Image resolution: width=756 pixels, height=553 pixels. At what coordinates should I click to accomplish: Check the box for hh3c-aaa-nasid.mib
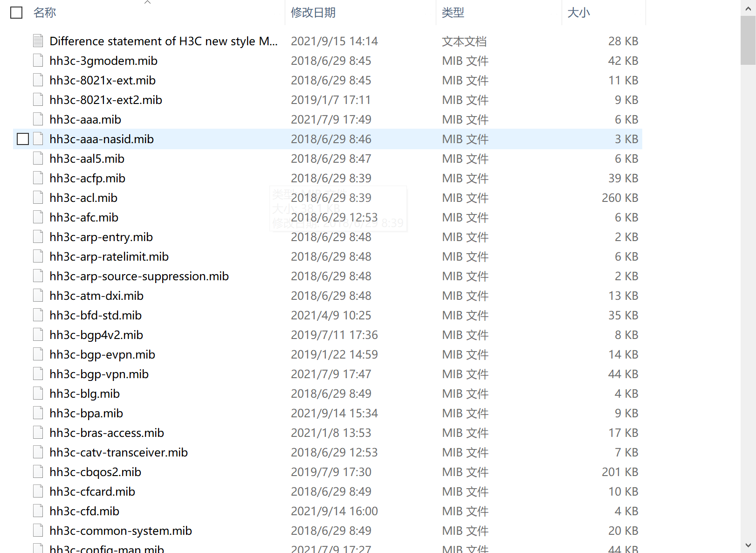23,139
